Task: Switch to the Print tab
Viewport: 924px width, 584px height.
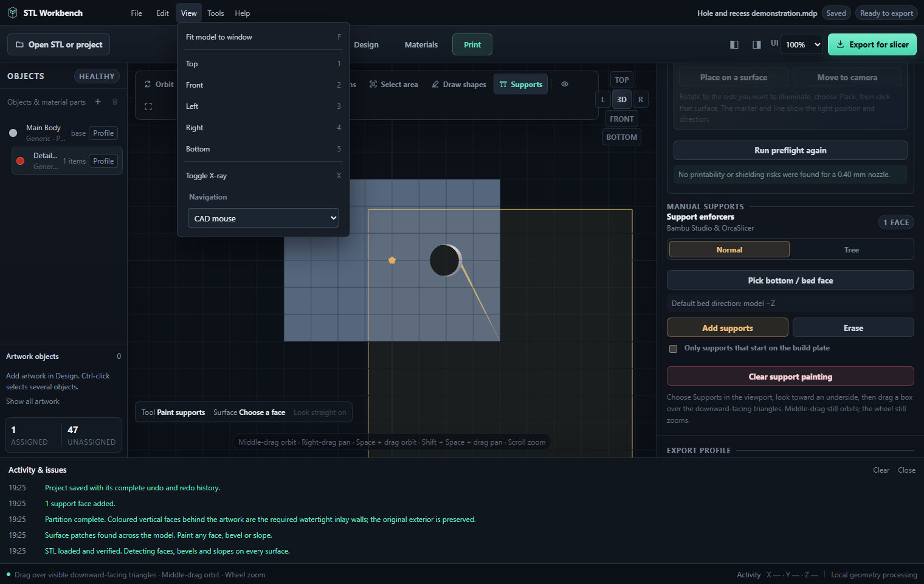Action: coord(472,44)
